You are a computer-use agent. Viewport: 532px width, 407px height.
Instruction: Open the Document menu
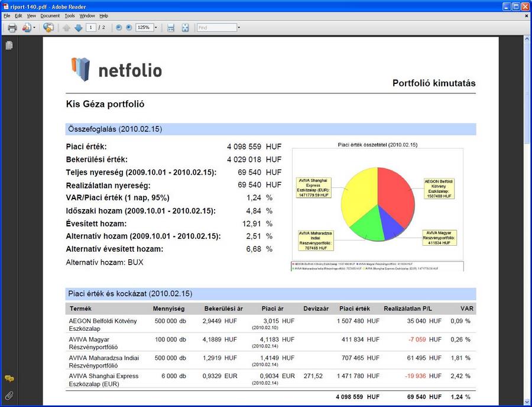[50, 16]
